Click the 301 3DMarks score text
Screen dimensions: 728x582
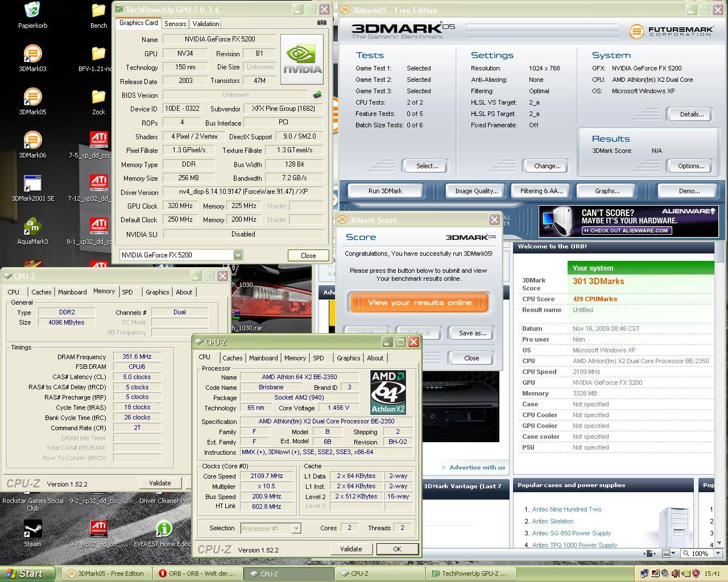pyautogui.click(x=598, y=281)
